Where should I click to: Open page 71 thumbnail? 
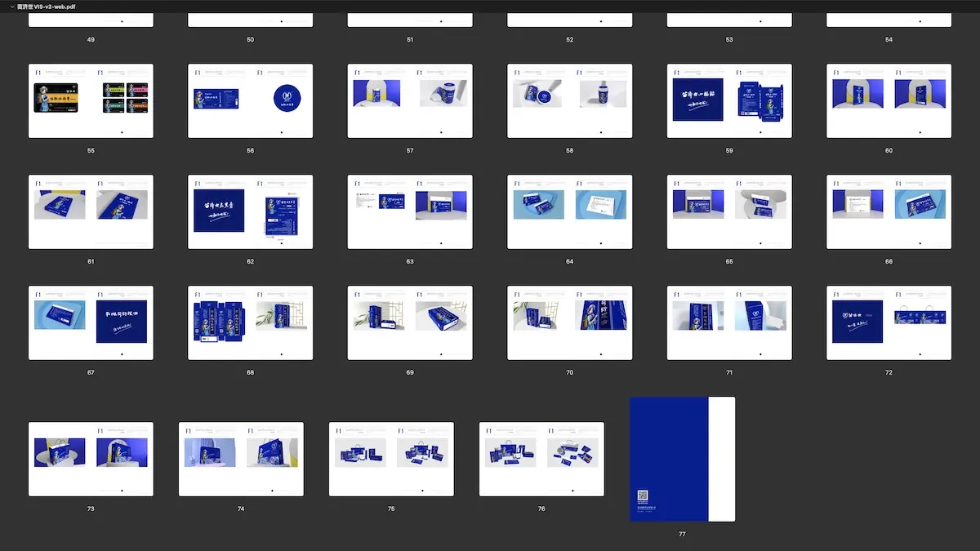pyautogui.click(x=729, y=323)
